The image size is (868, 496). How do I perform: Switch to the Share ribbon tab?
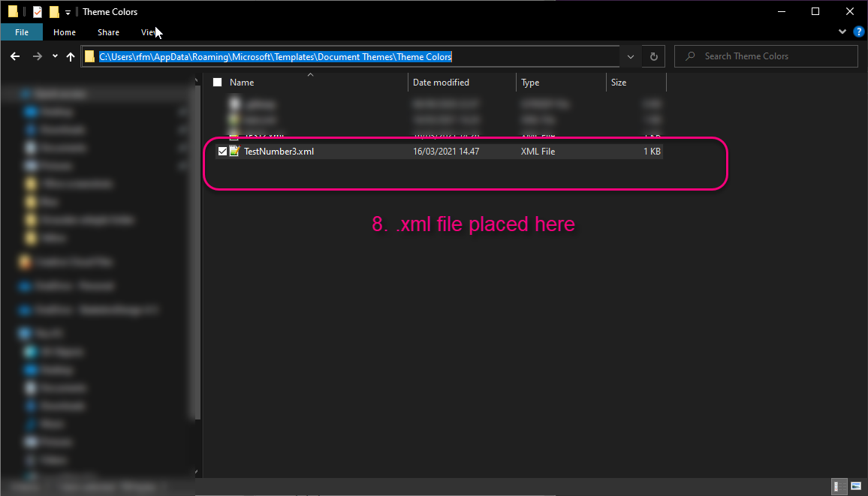(108, 32)
